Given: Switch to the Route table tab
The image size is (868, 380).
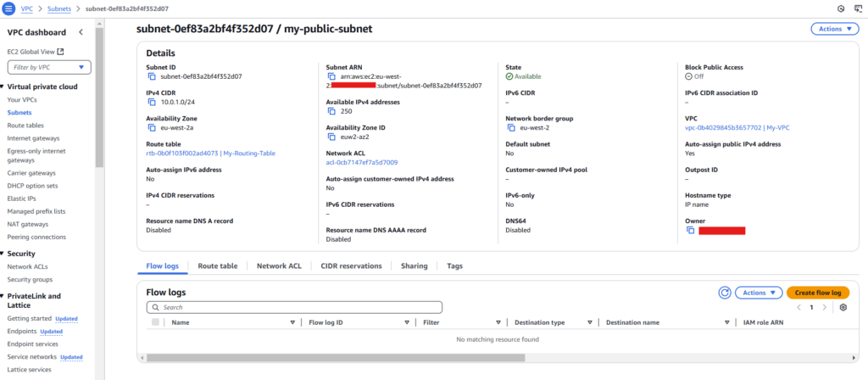Looking at the screenshot, I should click(x=218, y=265).
